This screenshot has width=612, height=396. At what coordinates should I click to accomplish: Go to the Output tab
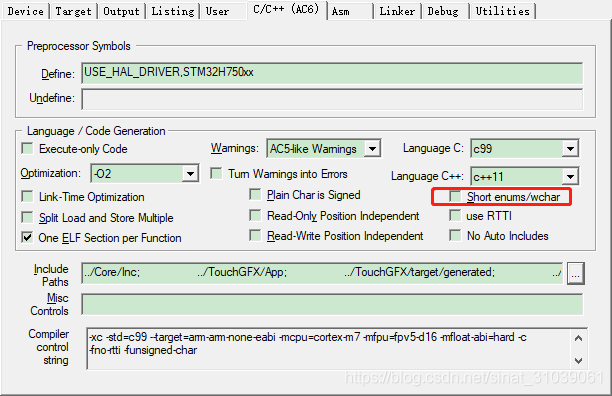coord(121,11)
